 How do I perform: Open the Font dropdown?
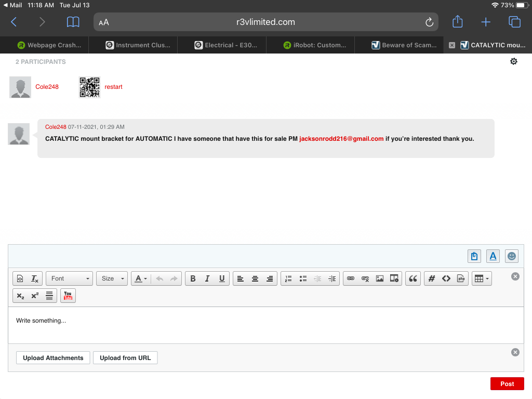69,278
